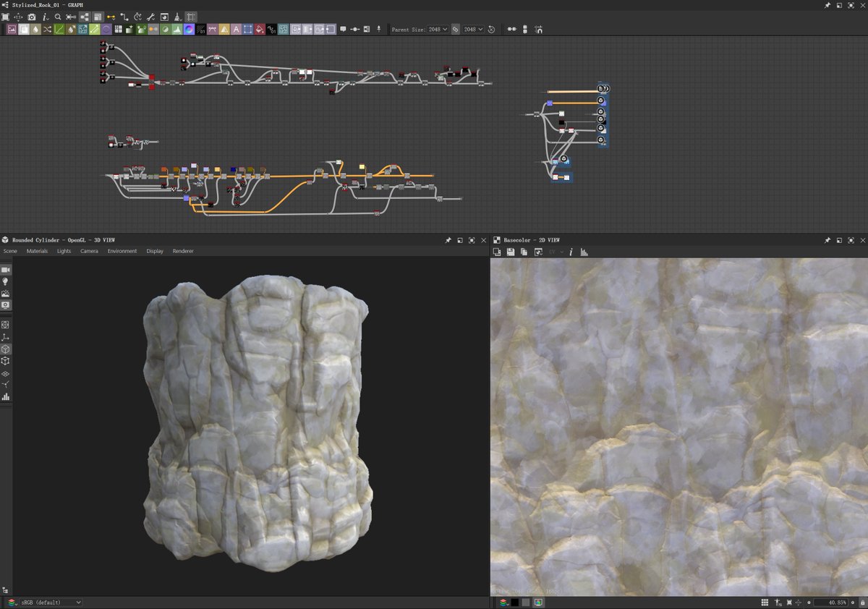Click the Blend node icon in node toolbar
Viewport: 868px width, 609px height.
tap(24, 30)
